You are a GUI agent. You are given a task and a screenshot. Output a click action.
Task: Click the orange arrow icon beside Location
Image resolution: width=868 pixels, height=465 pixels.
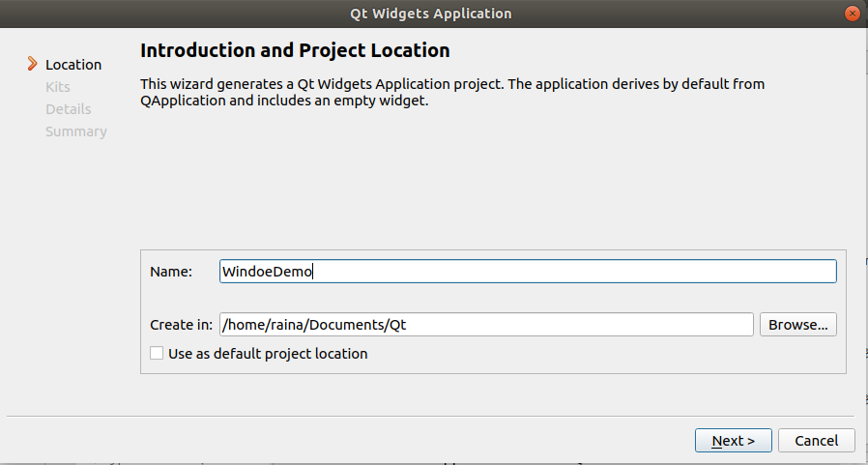[32, 64]
